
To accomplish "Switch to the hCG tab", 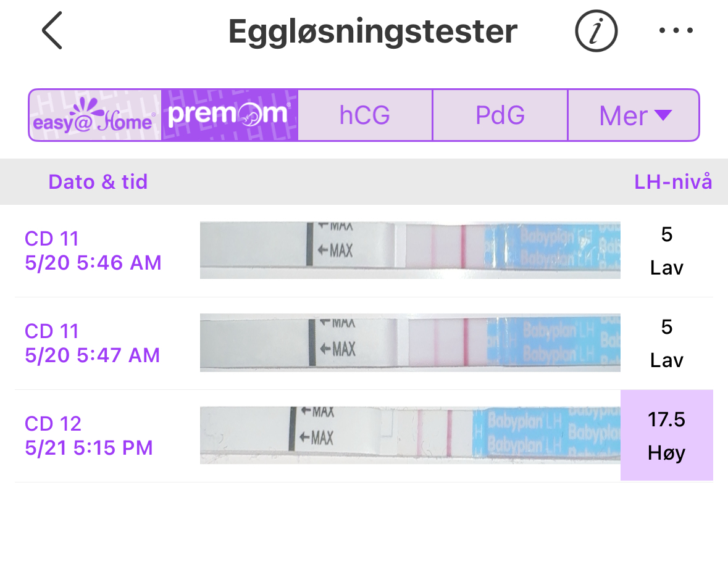I will (365, 115).
